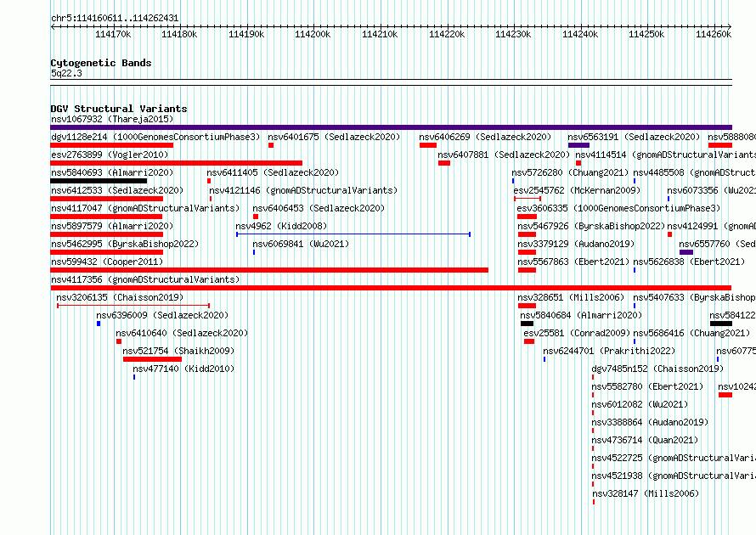
Task: Select variant nsv6244701 (Prakrithi2022)
Action: (609, 351)
